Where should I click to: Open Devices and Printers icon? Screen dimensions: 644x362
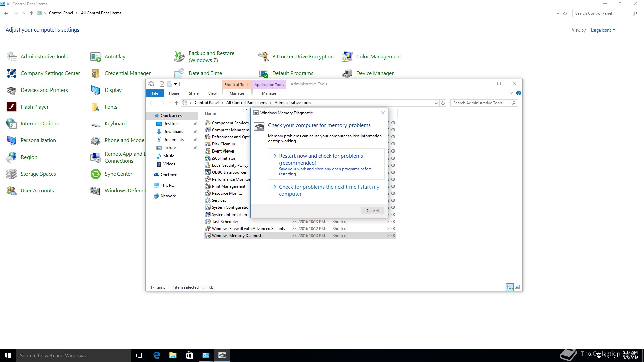click(x=12, y=90)
